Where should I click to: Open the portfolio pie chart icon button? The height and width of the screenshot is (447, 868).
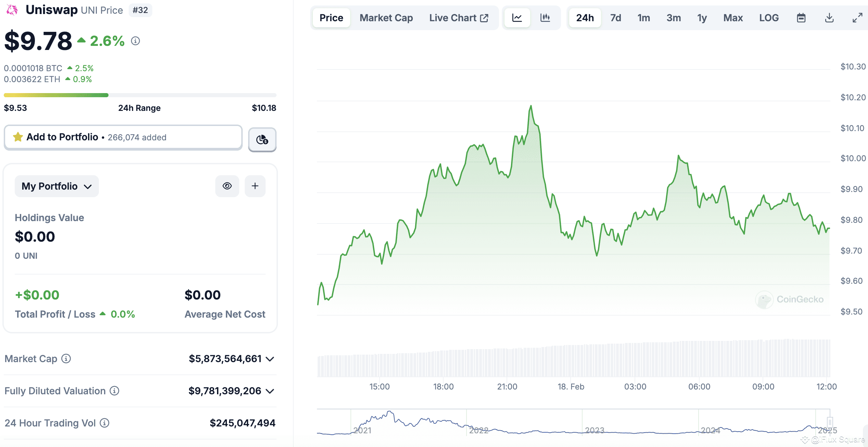[x=262, y=139]
